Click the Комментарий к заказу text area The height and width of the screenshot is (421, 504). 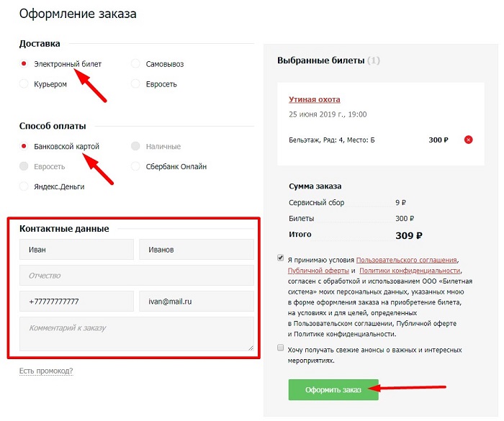tap(136, 334)
